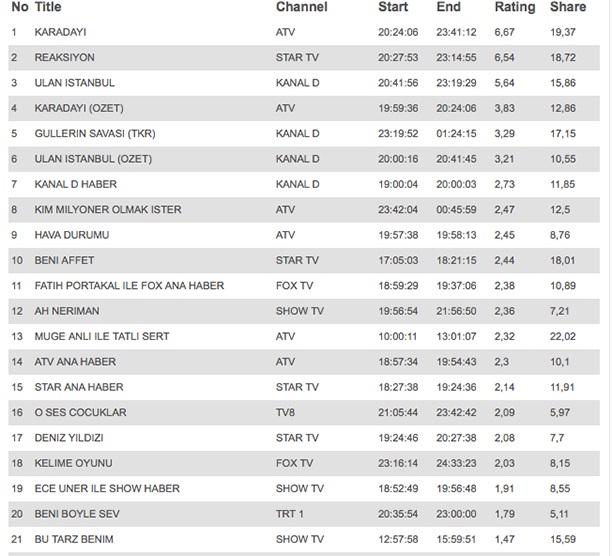Click TV8 channel cell
Viewport: 612px width, 556px height.
(285, 412)
